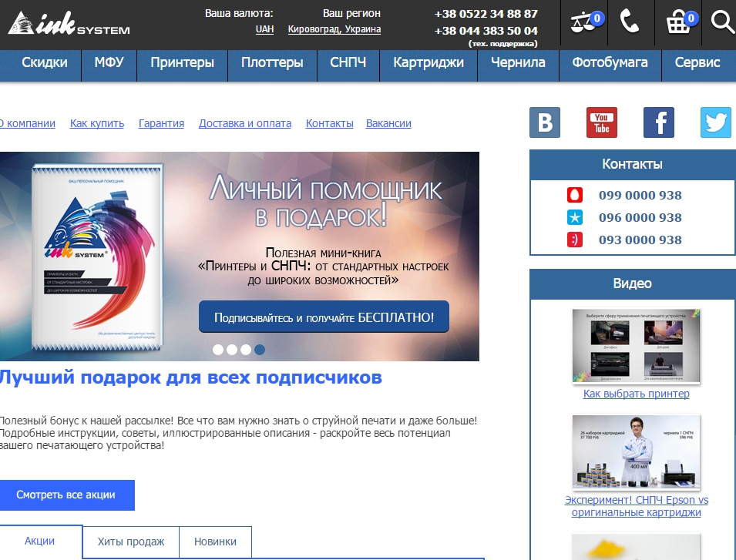Open the VKontakte social icon
Screen dimensions: 736x560
(x=545, y=122)
